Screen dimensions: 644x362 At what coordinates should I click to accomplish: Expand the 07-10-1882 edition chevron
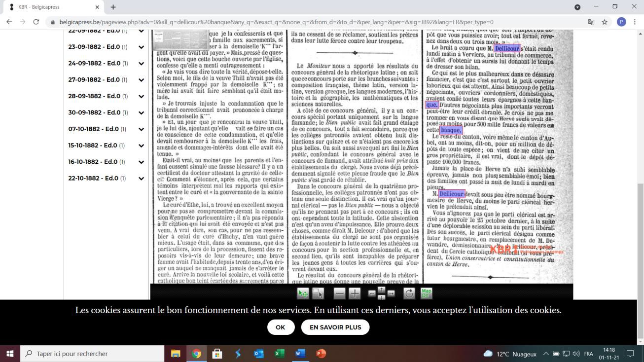click(141, 129)
